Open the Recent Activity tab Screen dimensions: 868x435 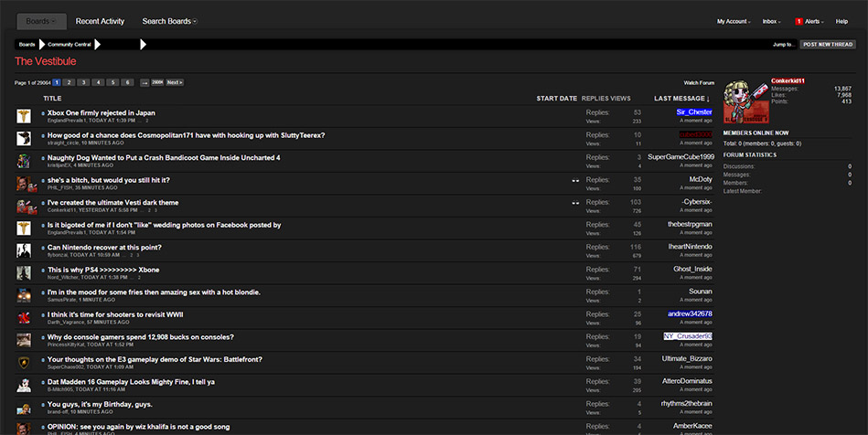pos(100,21)
